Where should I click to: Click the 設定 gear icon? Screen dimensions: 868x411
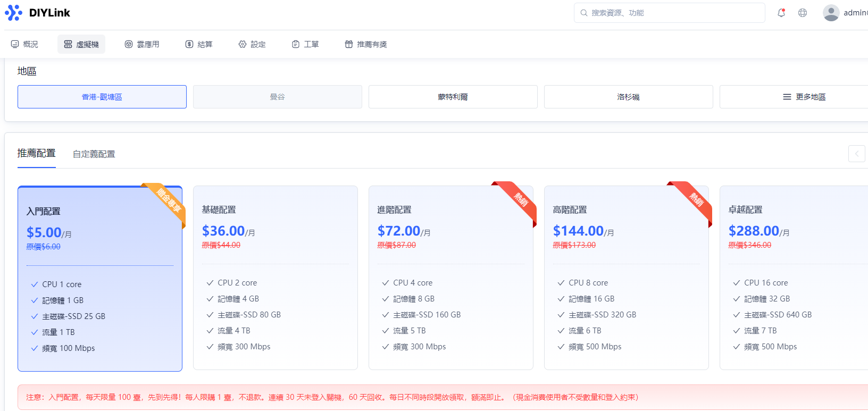pyautogui.click(x=243, y=44)
